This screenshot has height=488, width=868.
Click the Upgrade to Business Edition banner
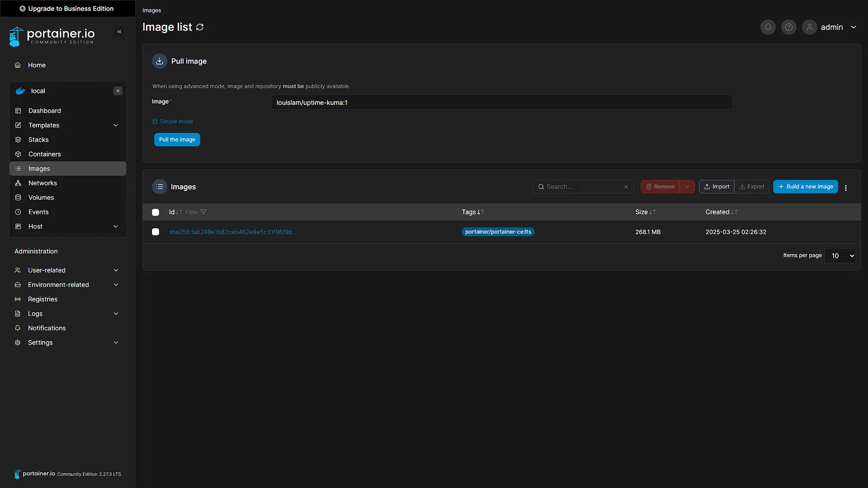(x=67, y=9)
